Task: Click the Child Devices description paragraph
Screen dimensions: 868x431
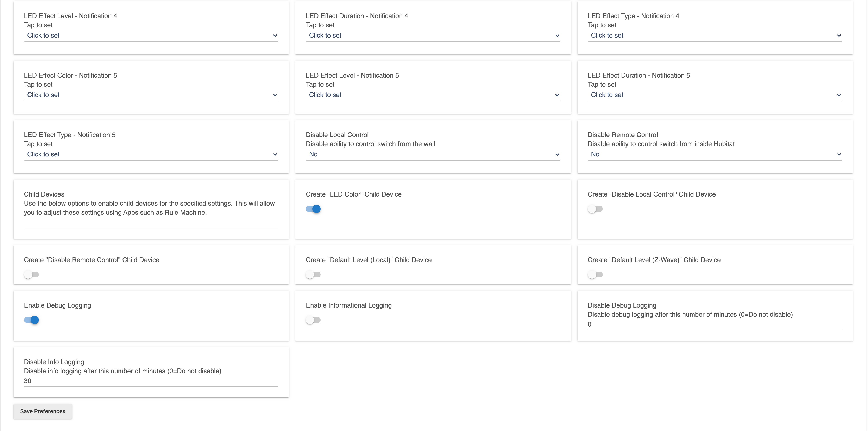Action: click(x=149, y=208)
